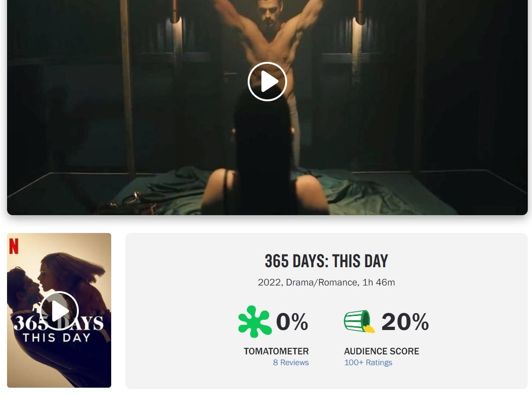Select the 20% audience score
Screen dimensions: 532x398
[405, 322]
